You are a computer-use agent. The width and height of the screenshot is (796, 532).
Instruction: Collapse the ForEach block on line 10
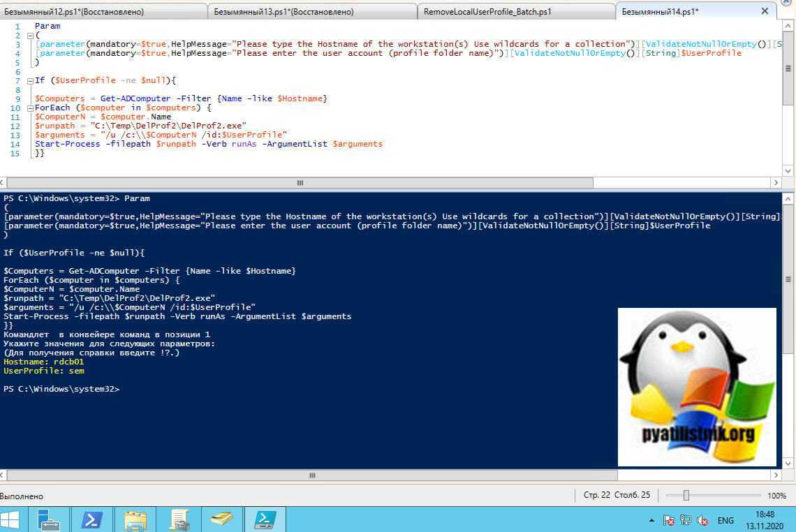click(x=29, y=108)
